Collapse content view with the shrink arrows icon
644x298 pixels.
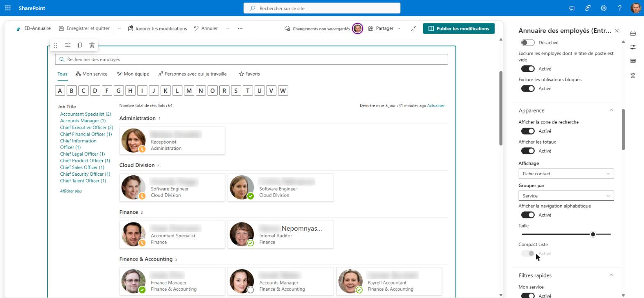[x=414, y=28]
